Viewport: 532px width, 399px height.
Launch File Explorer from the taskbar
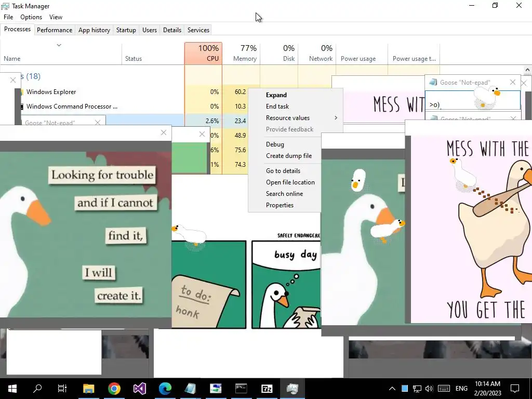point(88,388)
